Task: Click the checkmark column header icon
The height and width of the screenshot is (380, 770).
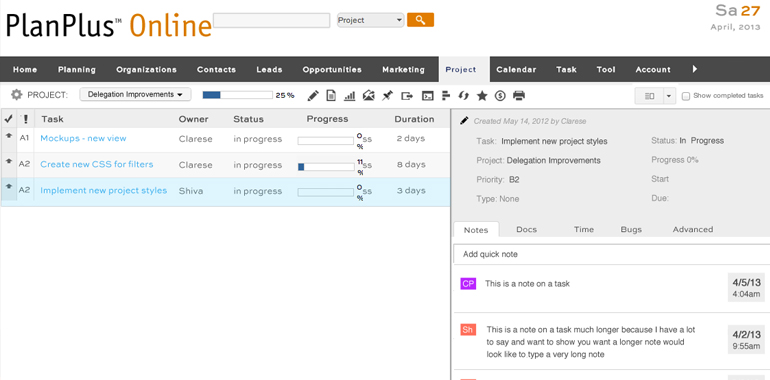Action: 8,119
